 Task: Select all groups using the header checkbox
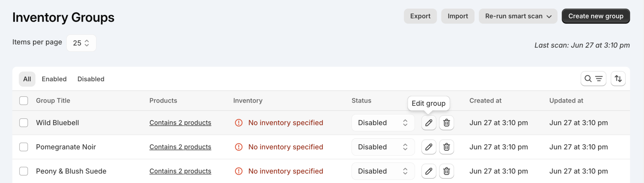[24, 100]
